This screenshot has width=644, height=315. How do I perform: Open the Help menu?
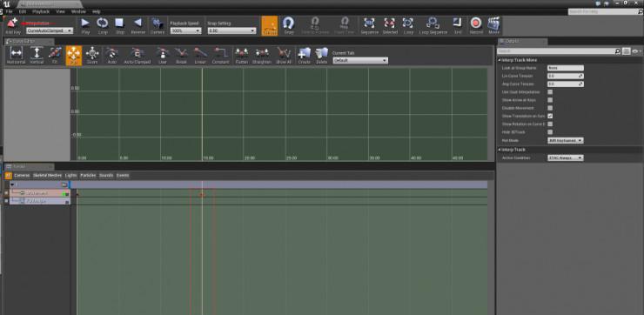[x=97, y=11]
